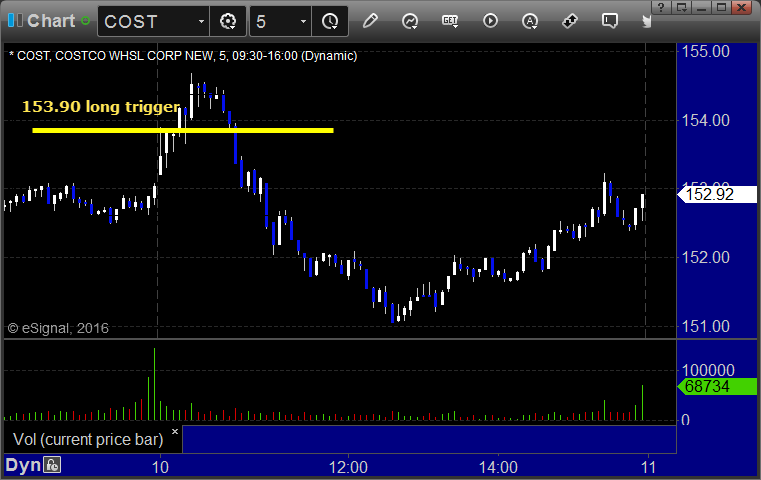Click the 155.00 price axis label
The height and width of the screenshot is (480, 761).
pyautogui.click(x=705, y=51)
